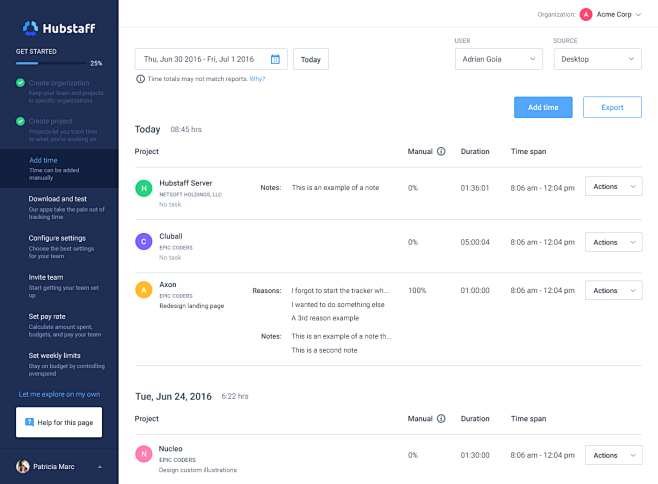The width and height of the screenshot is (658, 484).
Task: Click the Why? link
Action: coord(257,79)
